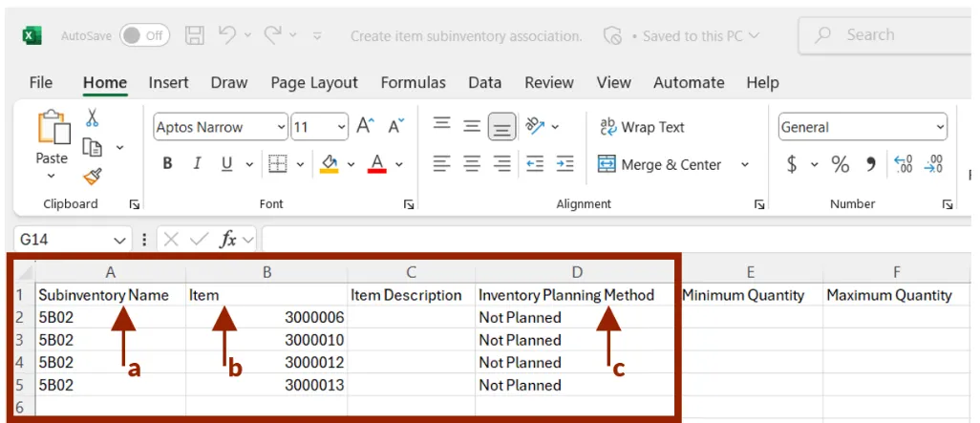Toggle Italic formatting
The height and width of the screenshot is (423, 980).
coord(197,164)
